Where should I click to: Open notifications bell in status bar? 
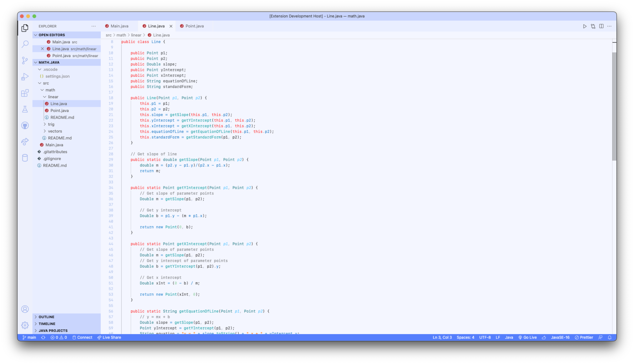(x=610, y=337)
